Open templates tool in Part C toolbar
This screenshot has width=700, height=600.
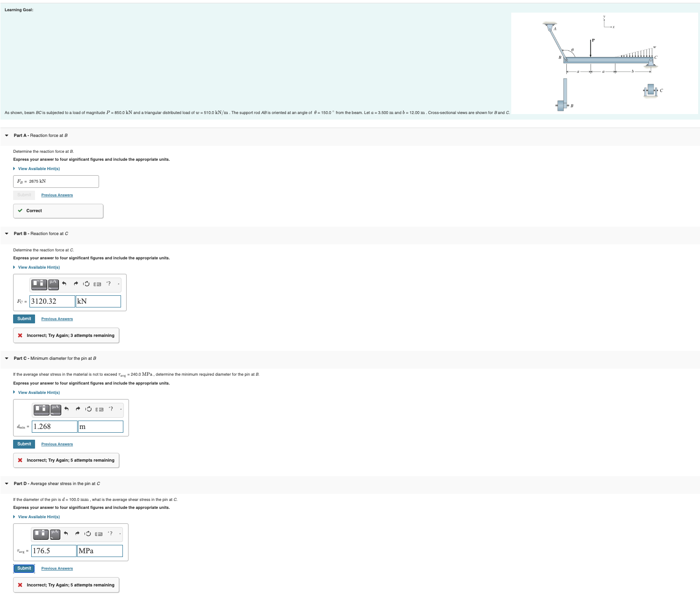tap(41, 409)
